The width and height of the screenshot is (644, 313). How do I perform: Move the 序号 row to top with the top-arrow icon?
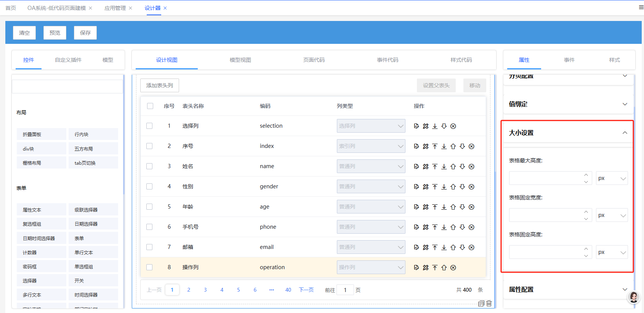point(435,146)
